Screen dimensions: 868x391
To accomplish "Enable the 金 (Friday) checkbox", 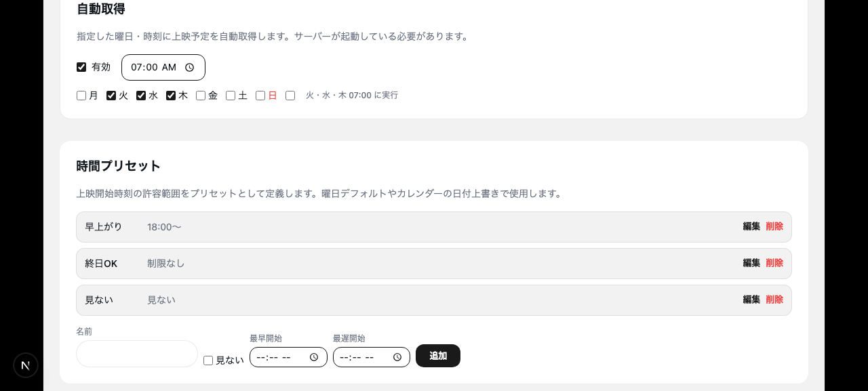I will [x=200, y=95].
